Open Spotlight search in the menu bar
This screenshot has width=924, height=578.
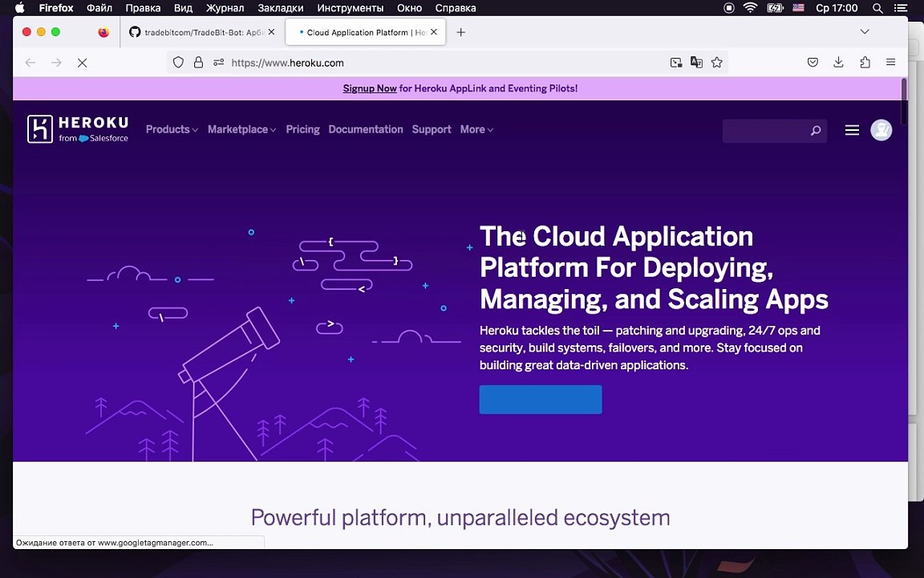[x=877, y=8]
